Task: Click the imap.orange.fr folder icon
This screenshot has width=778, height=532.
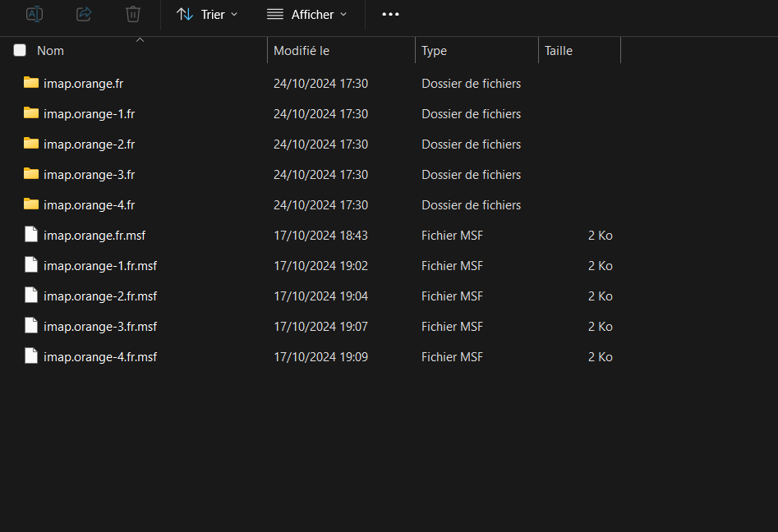Action: [31, 83]
